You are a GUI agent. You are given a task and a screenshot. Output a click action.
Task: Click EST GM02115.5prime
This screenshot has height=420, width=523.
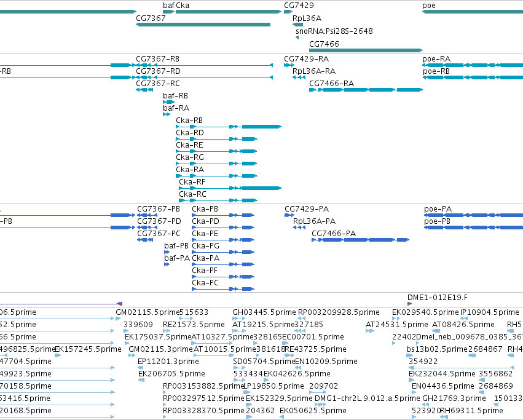pos(118,319)
